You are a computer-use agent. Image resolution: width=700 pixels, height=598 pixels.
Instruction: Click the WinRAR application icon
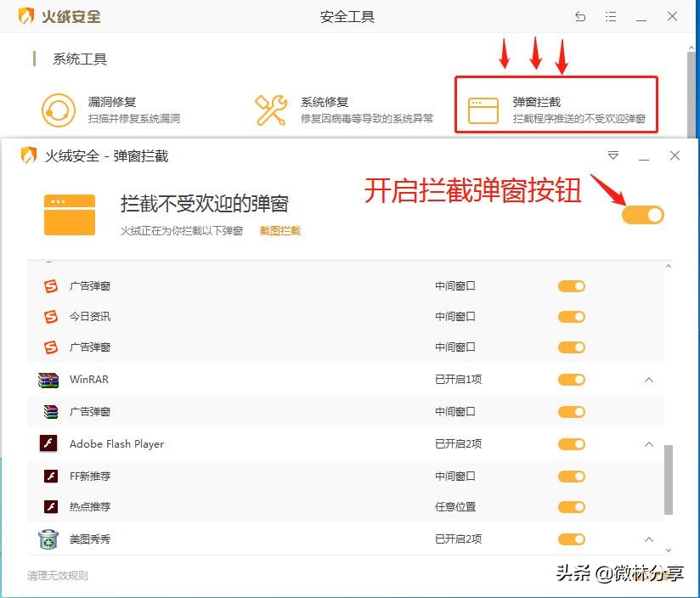48,380
